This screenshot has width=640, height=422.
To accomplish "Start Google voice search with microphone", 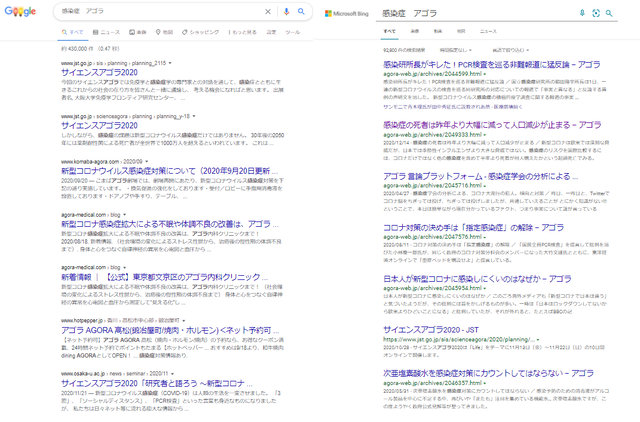I will click(286, 11).
